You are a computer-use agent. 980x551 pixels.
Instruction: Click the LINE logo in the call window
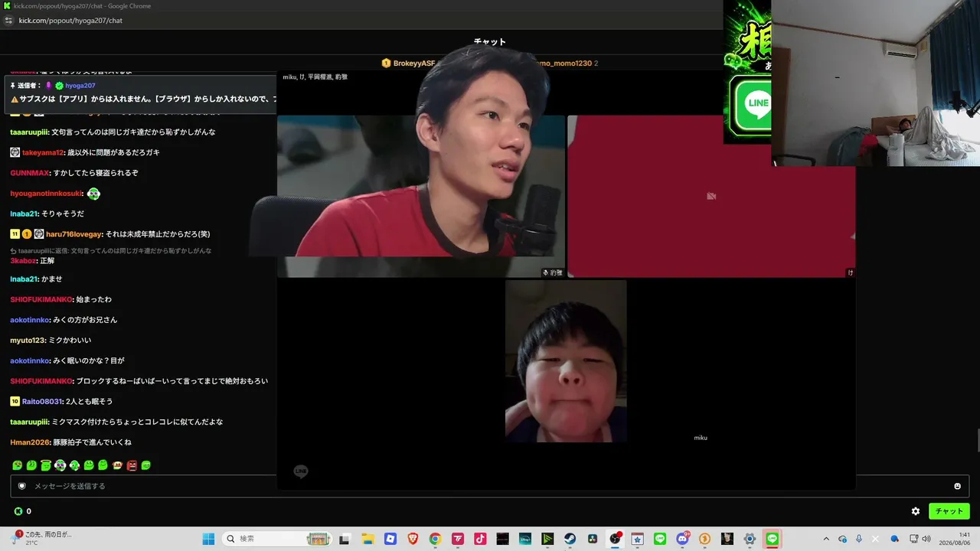click(x=301, y=471)
